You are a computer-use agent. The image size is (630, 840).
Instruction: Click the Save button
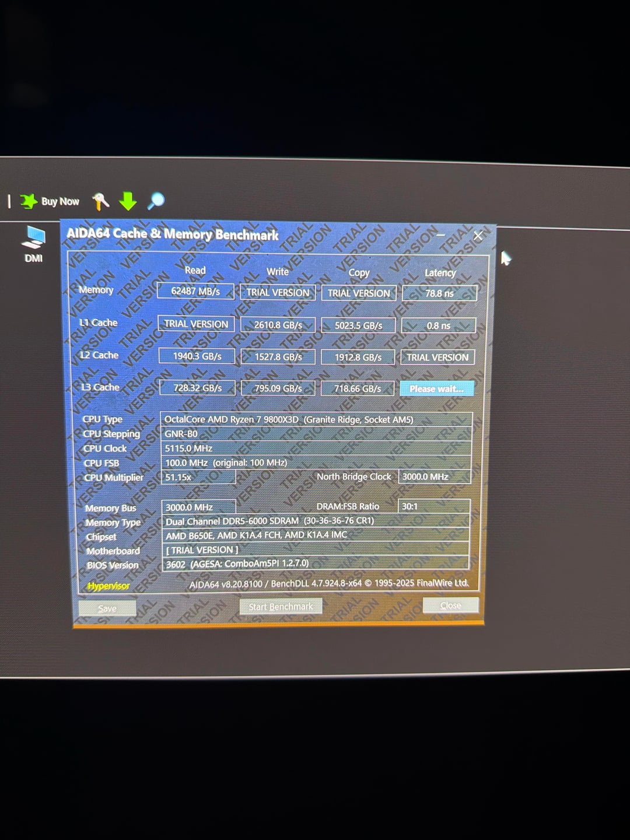(x=107, y=608)
